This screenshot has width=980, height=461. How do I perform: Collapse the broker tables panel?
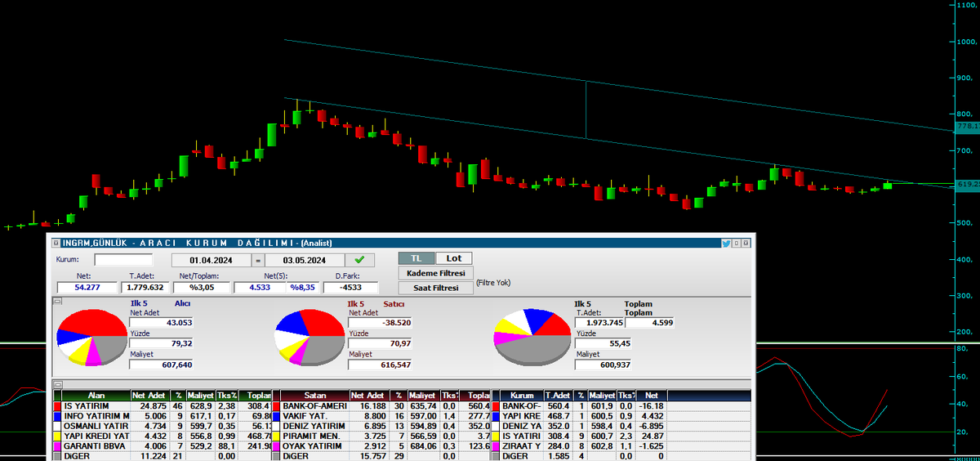click(57, 383)
